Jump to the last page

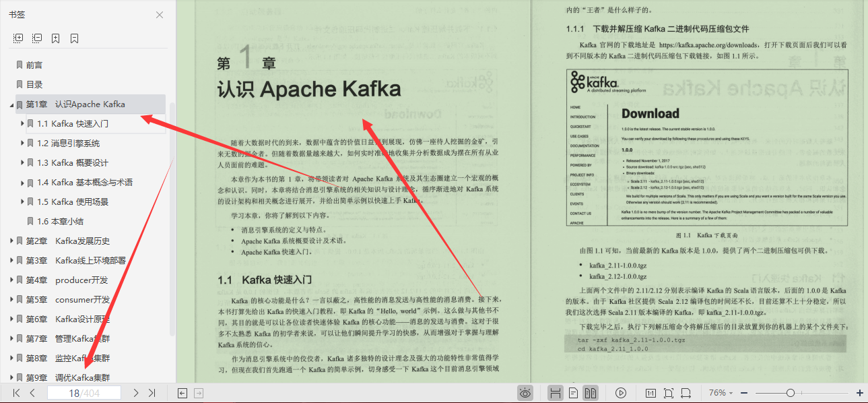point(152,393)
